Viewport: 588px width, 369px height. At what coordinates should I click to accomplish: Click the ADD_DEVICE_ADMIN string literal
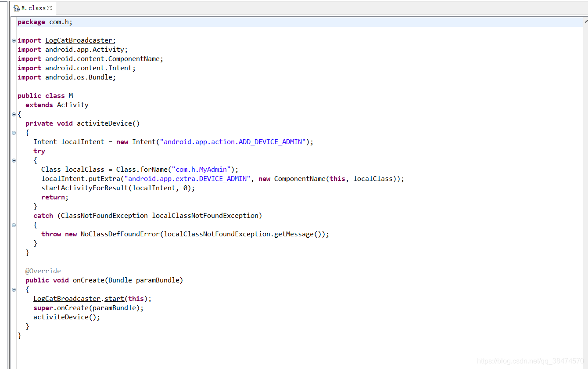(233, 142)
